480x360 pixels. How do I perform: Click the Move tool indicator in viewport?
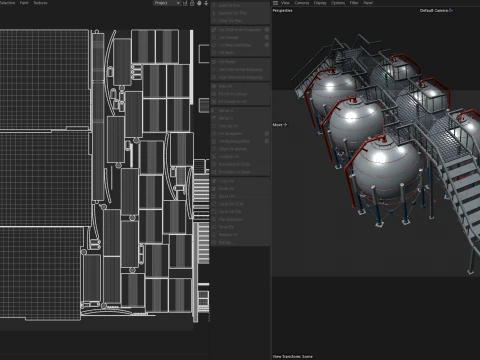[280, 125]
